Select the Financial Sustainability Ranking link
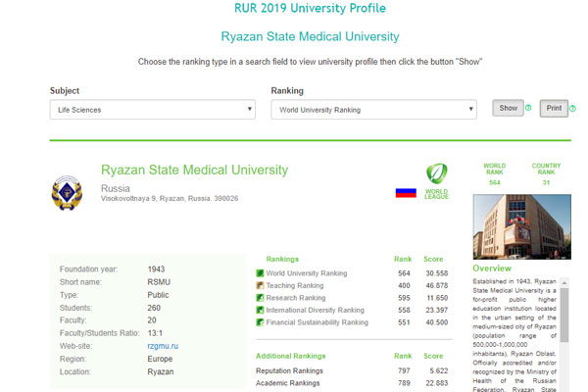Image resolution: width=588 pixels, height=392 pixels. (x=317, y=322)
